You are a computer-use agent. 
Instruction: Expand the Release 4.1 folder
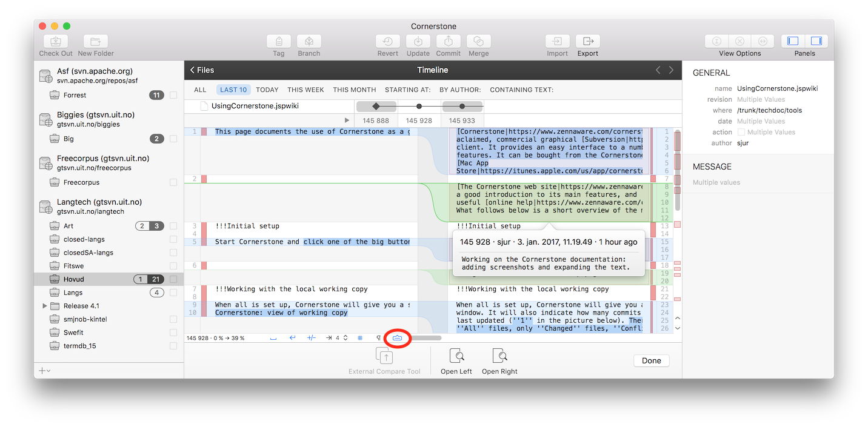pyautogui.click(x=45, y=306)
